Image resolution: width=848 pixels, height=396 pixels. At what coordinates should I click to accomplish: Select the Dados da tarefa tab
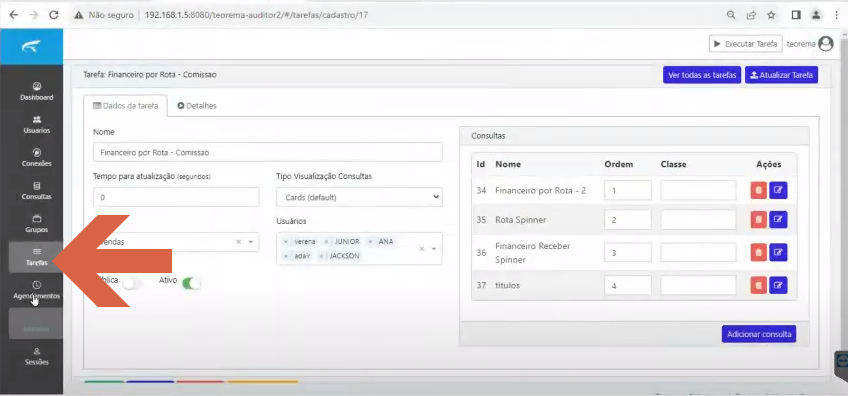125,106
